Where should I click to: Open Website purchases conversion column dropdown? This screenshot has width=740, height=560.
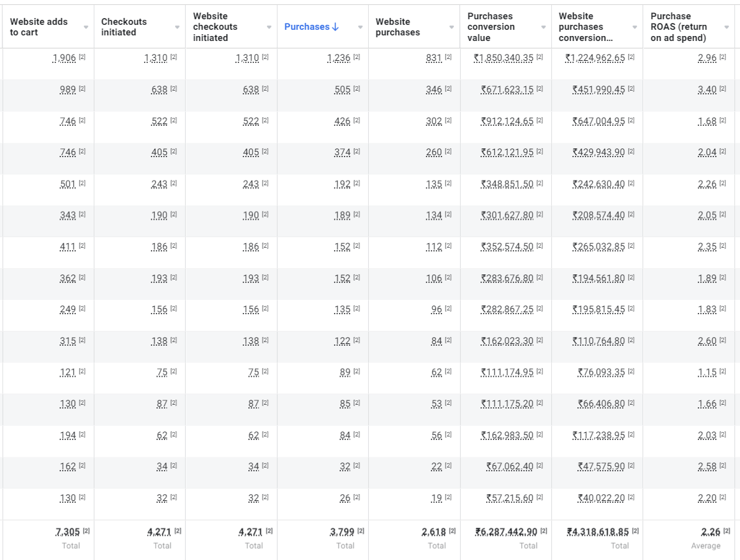pos(634,27)
